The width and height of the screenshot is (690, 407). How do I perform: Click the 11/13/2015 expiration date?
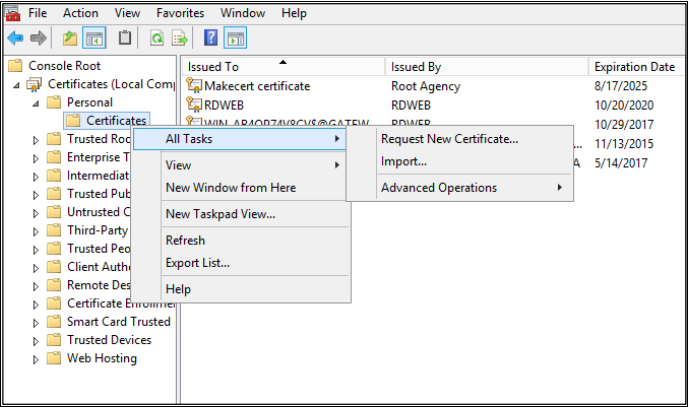pos(624,144)
